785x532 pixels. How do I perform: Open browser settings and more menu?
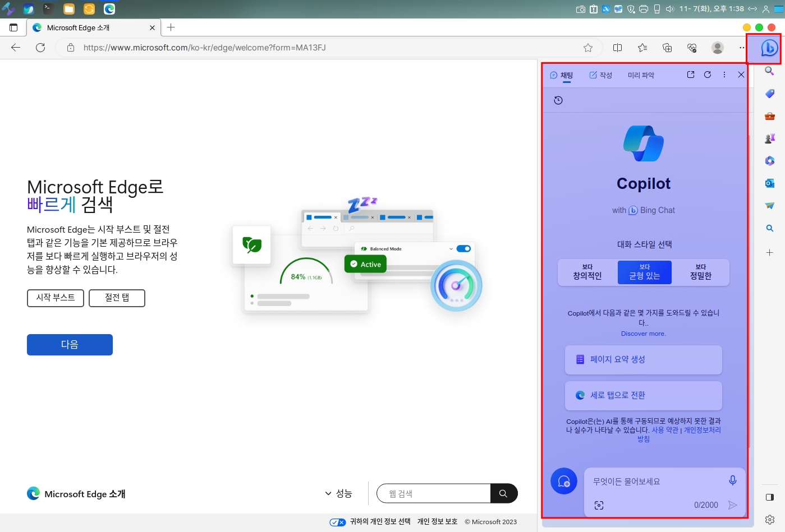coord(741,48)
